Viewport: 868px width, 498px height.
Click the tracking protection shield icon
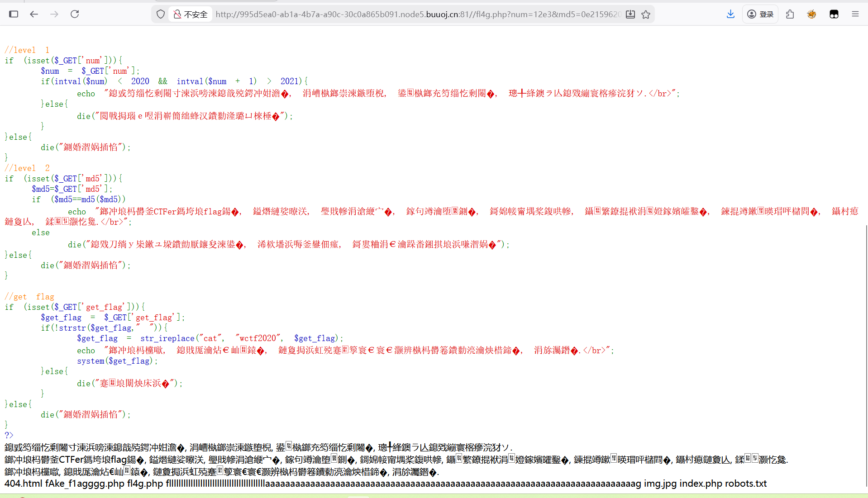tap(160, 14)
